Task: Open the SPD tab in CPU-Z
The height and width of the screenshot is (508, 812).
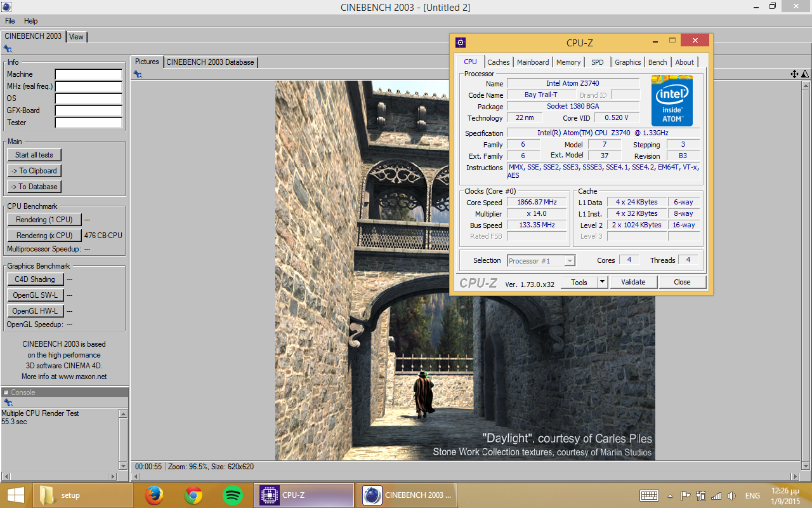Action: (598, 62)
